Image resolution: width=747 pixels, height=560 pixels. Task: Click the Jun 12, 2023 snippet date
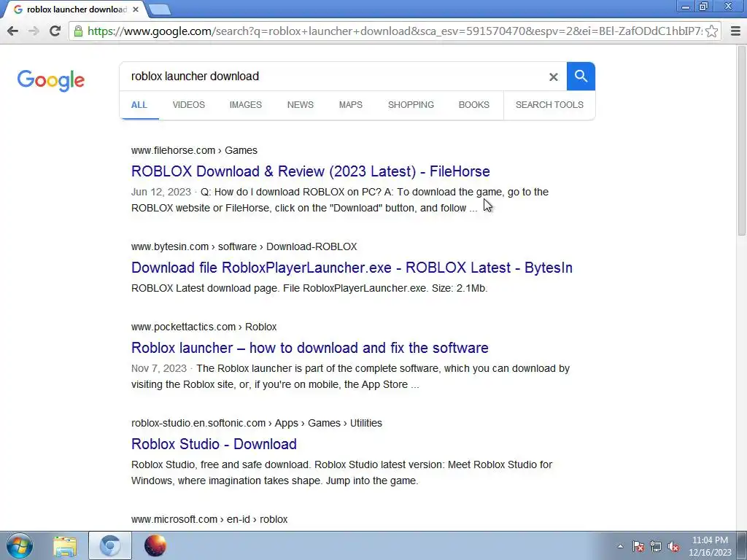(x=161, y=192)
